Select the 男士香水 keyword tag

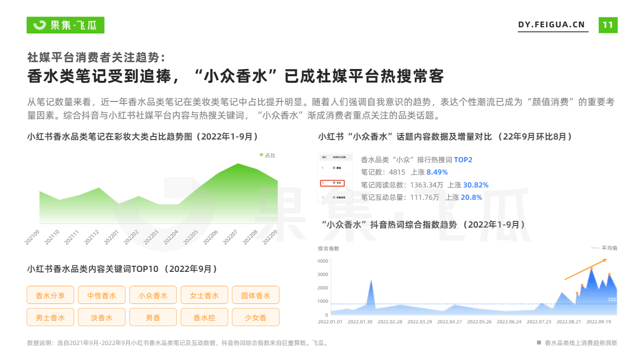(x=50, y=318)
